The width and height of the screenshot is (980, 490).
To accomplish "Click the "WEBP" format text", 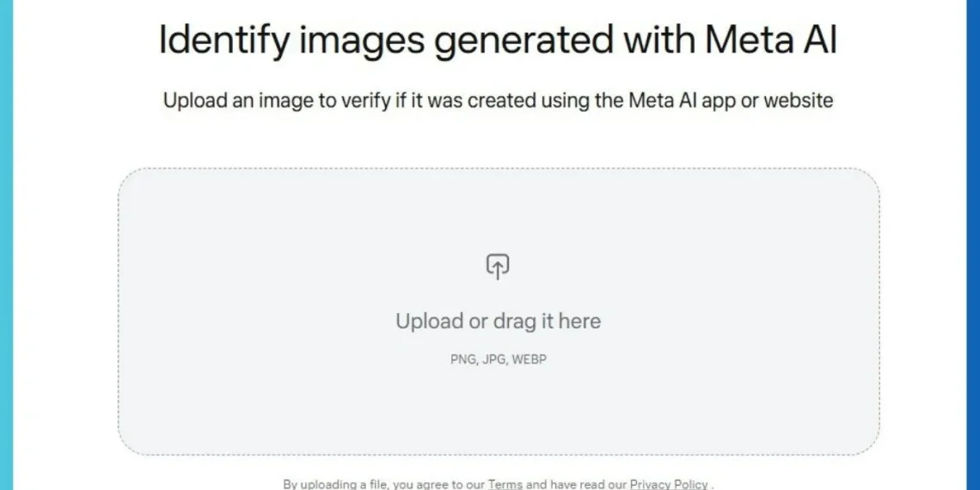I will (x=530, y=359).
